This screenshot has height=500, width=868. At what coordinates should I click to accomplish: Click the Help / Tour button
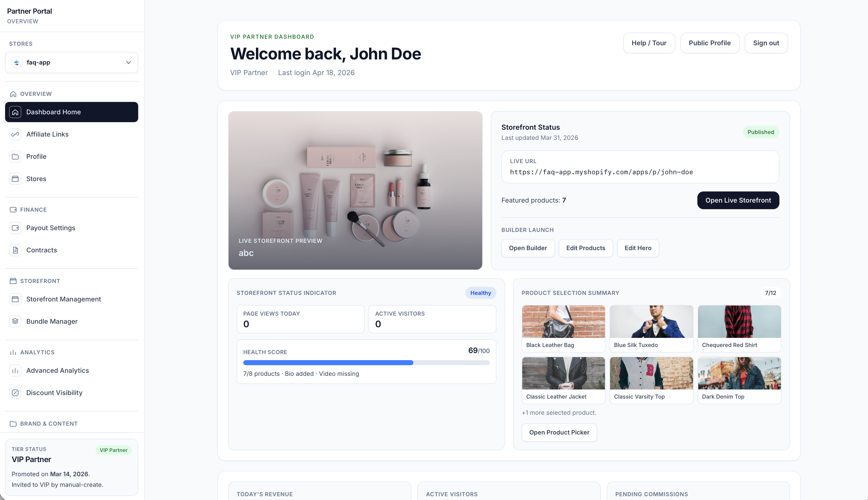649,43
